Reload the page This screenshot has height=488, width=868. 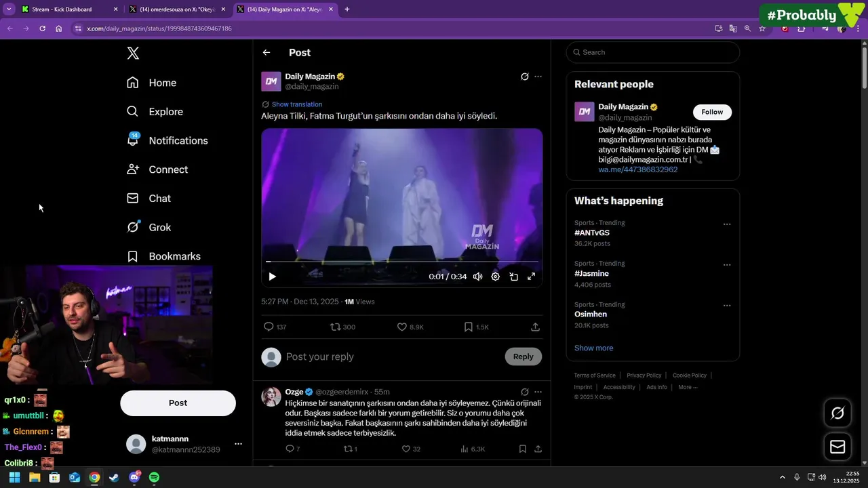tap(42, 28)
